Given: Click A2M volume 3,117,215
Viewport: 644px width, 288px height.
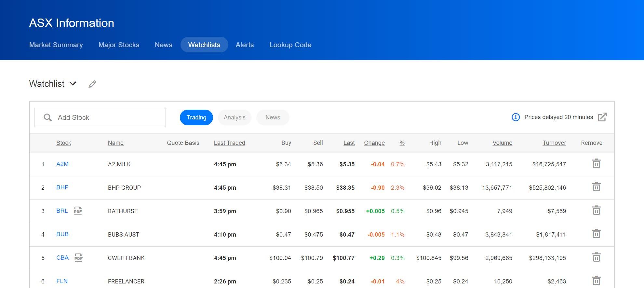Looking at the screenshot, I should (499, 164).
